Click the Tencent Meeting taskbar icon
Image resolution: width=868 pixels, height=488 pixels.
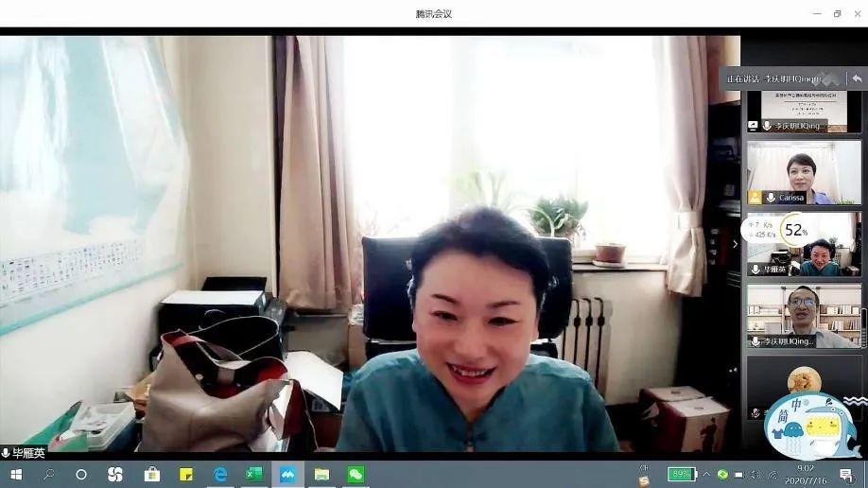287,474
